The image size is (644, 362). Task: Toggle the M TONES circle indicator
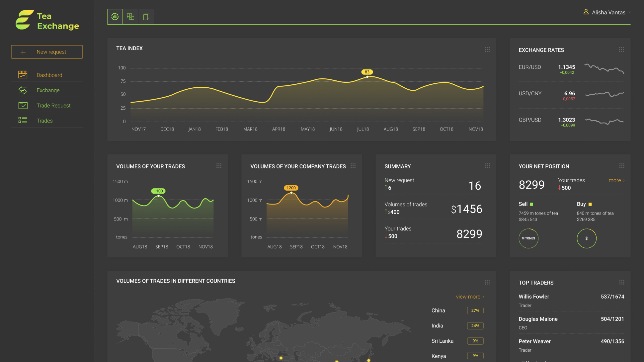click(528, 238)
